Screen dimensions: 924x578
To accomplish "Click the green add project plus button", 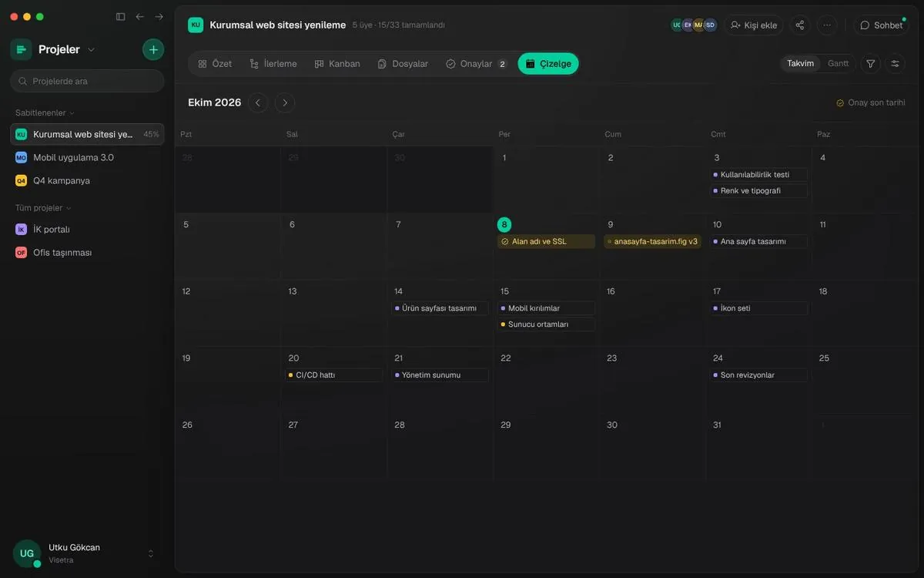I will 153,49.
